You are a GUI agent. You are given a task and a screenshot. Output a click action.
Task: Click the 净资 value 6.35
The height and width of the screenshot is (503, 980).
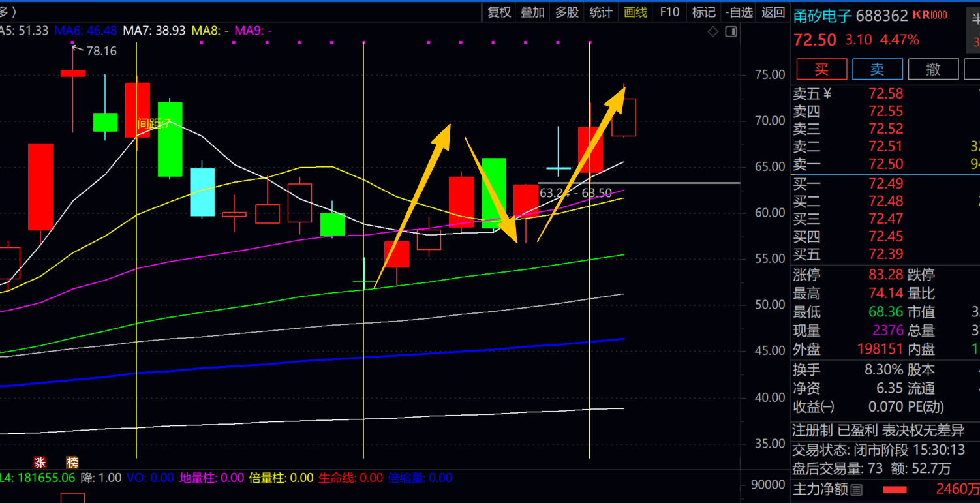tap(889, 388)
